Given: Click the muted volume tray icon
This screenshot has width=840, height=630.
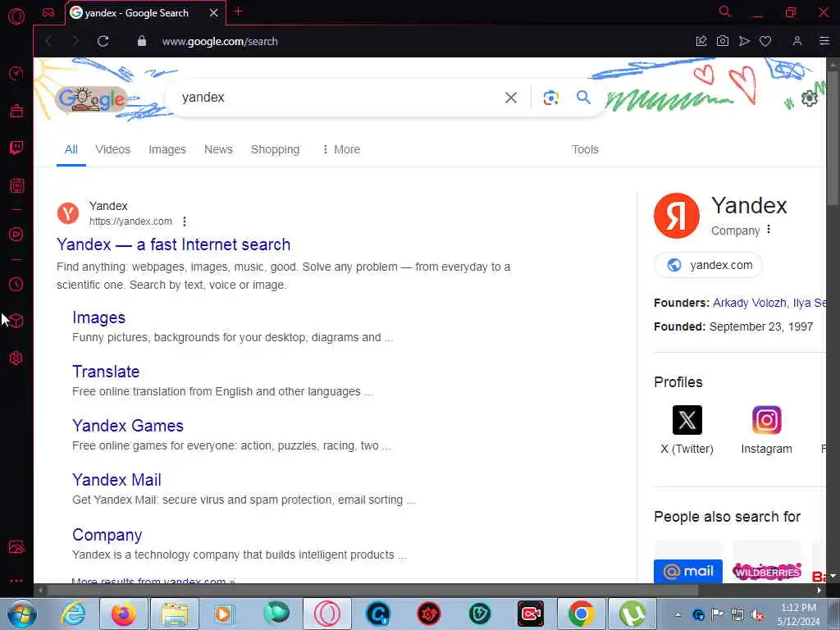Looking at the screenshot, I should pyautogui.click(x=757, y=615).
